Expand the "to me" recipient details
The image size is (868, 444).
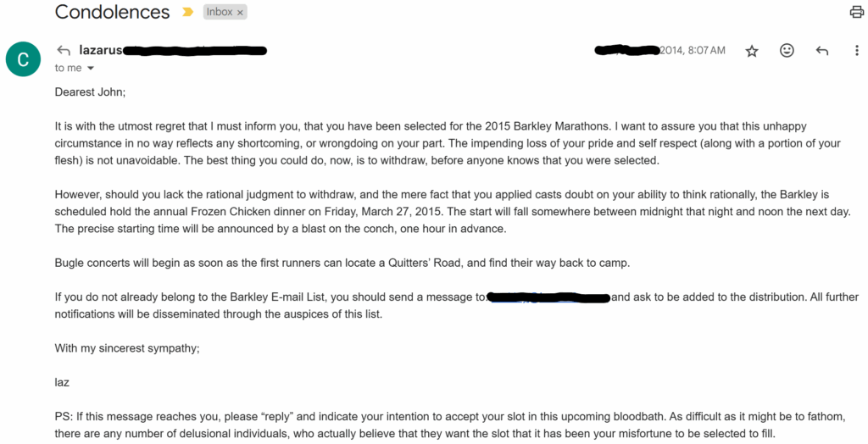tap(75, 68)
